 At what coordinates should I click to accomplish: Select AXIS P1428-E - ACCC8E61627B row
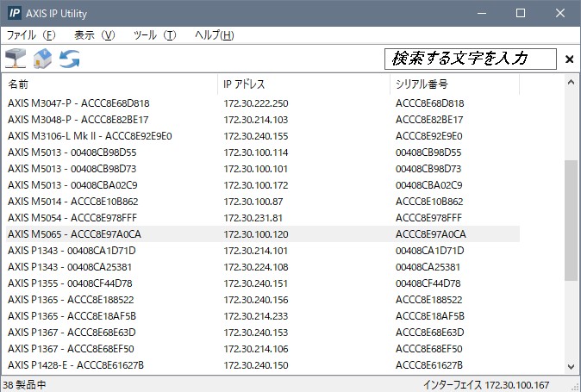click(263, 365)
